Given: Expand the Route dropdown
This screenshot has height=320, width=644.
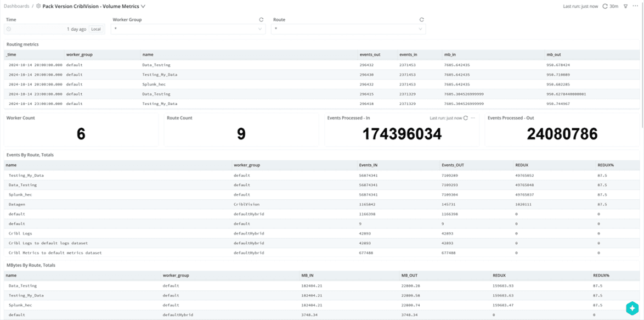Looking at the screenshot, I should click(x=421, y=29).
